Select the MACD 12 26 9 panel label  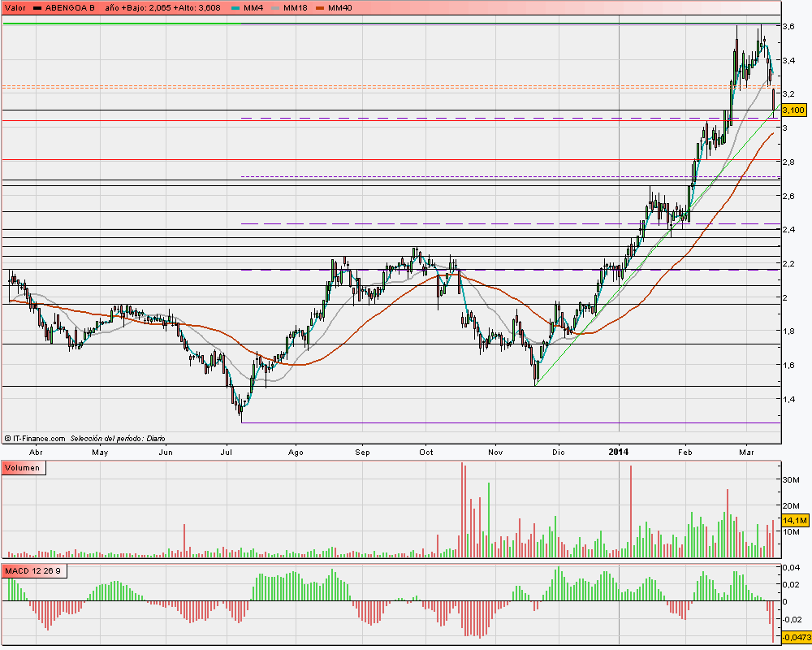(33, 571)
